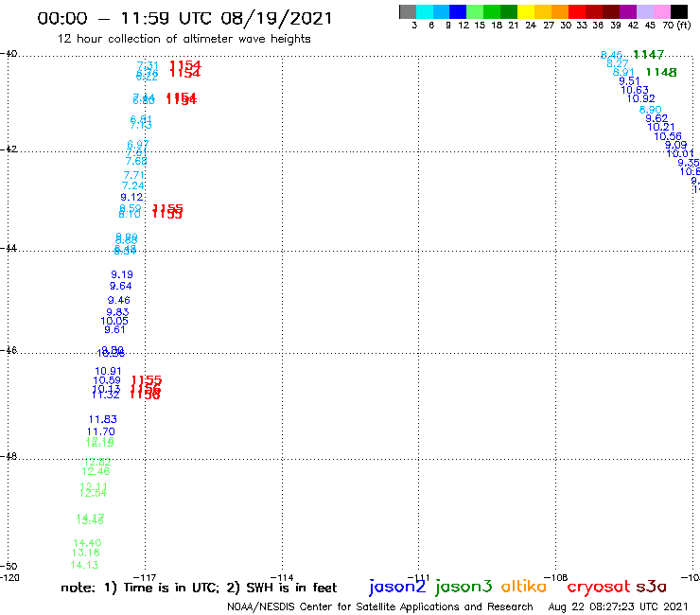Click the 9.46 wave height value

(x=119, y=300)
